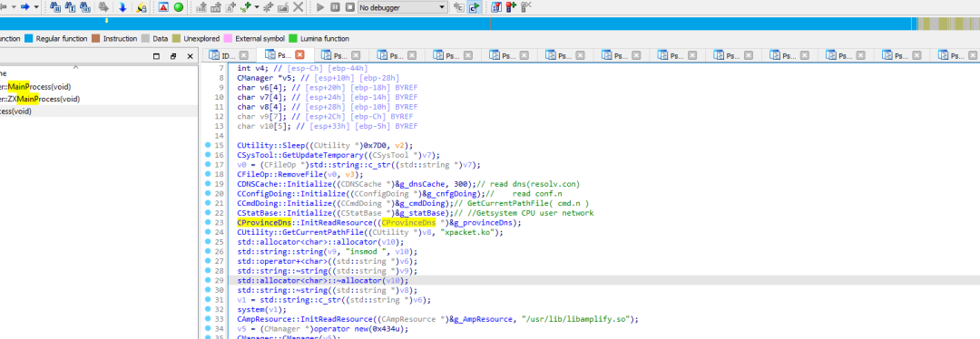Click the red plus breakpoint toolbar icon
Viewport: 980px width, 339px height.
[x=511, y=7]
